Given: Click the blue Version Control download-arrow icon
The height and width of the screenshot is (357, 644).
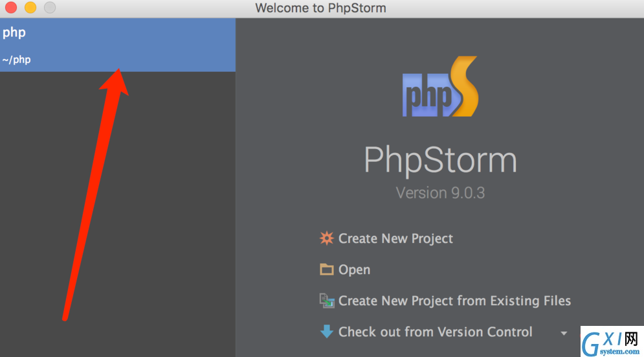Looking at the screenshot, I should tap(326, 332).
